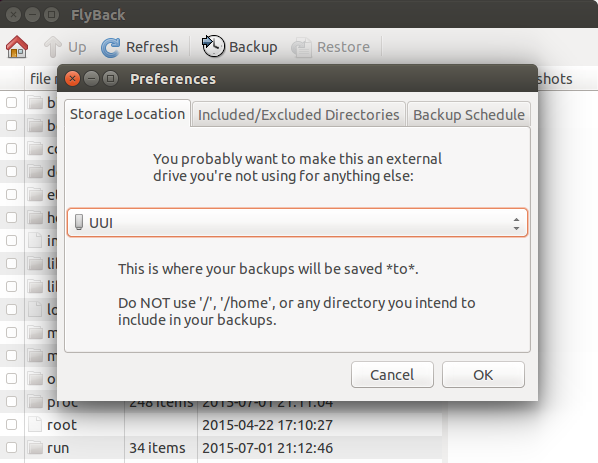
Task: Open the Backup Schedule tab
Action: tap(469, 114)
